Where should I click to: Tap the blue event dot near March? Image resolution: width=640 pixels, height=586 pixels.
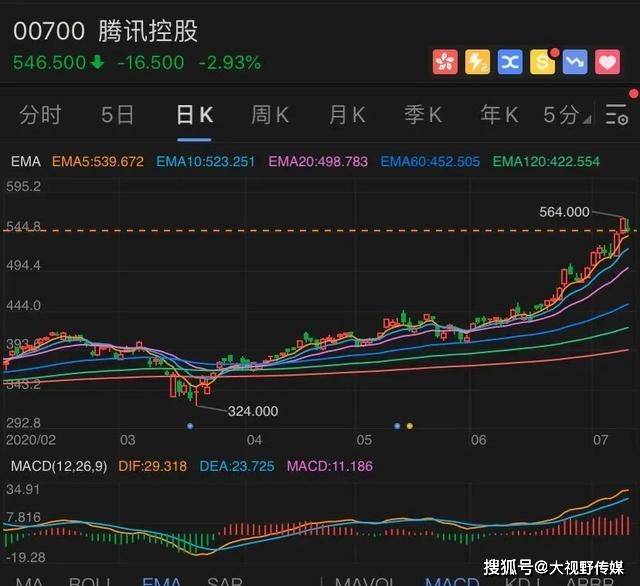coord(190,426)
